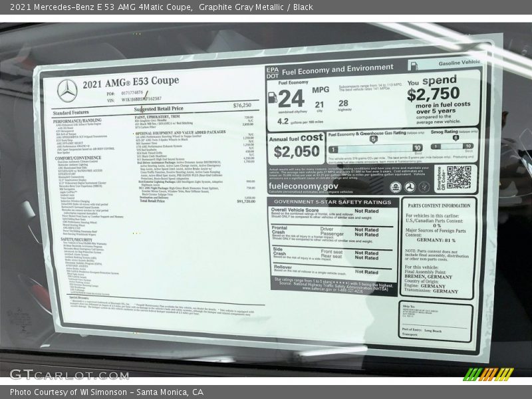Click the EPA DOT badge

pos(272,72)
